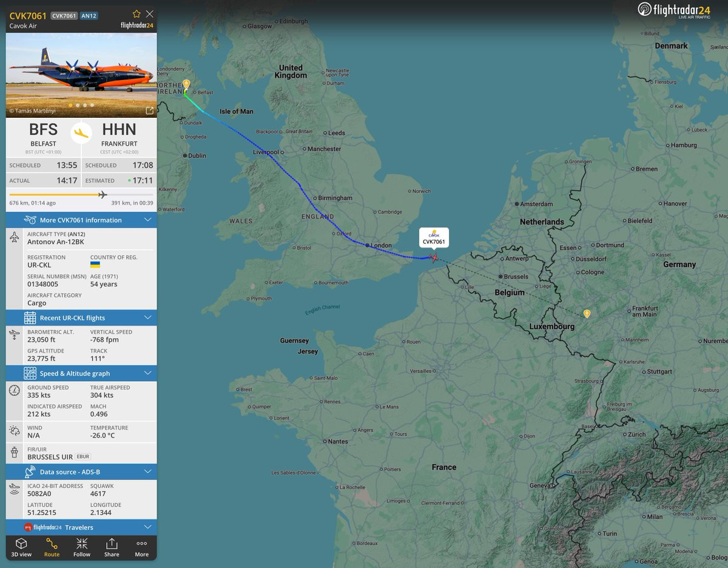728x568 pixels.
Task: Click the Brussels city label on map
Action: pyautogui.click(x=516, y=276)
